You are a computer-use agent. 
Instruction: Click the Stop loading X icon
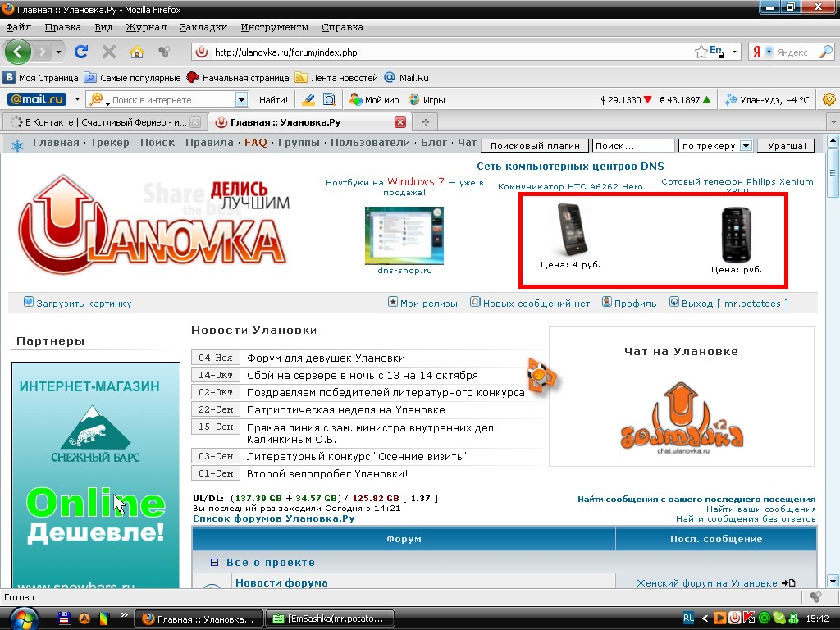pyautogui.click(x=109, y=52)
